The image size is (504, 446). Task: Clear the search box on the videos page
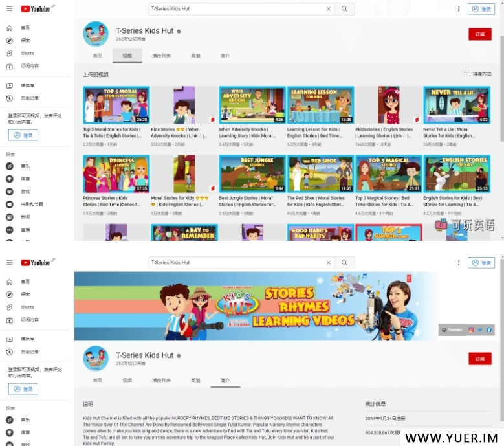(329, 9)
